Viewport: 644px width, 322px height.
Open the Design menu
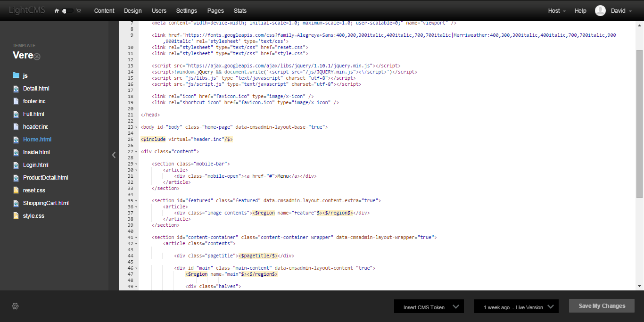[x=132, y=10]
